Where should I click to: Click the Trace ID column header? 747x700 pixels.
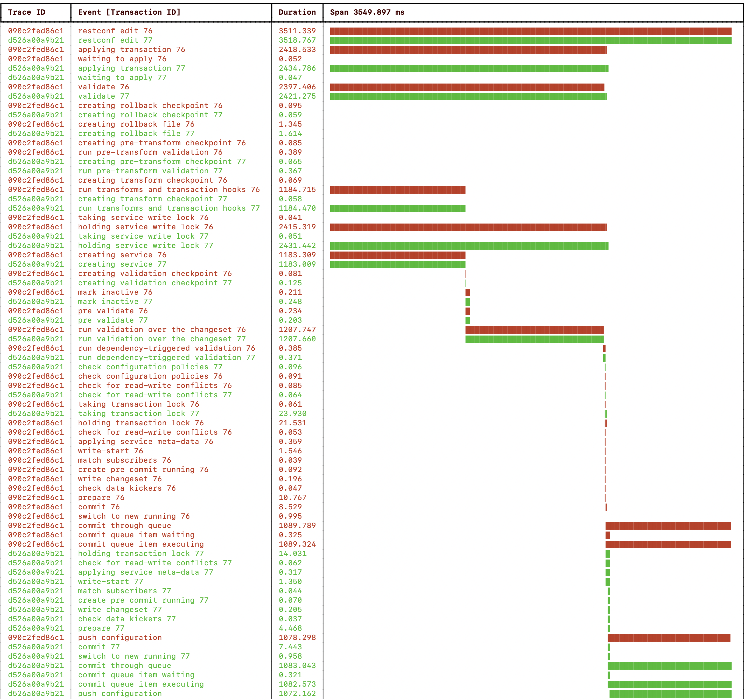pyautogui.click(x=27, y=12)
